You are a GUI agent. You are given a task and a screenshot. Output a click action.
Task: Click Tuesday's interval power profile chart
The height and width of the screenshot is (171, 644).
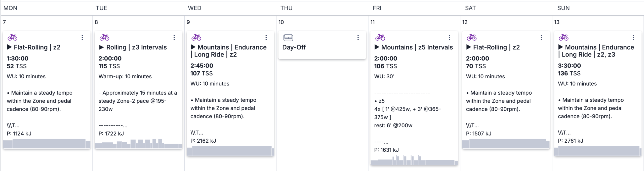[138, 143]
